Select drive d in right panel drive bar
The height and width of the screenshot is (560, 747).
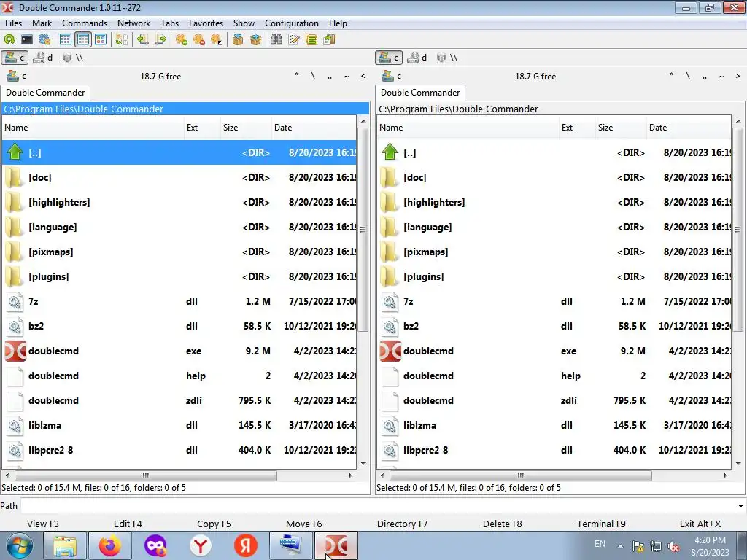pos(417,58)
